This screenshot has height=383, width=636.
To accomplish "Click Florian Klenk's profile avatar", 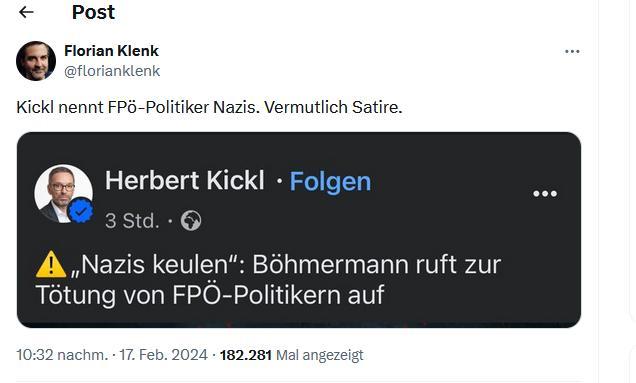I will tap(36, 61).
